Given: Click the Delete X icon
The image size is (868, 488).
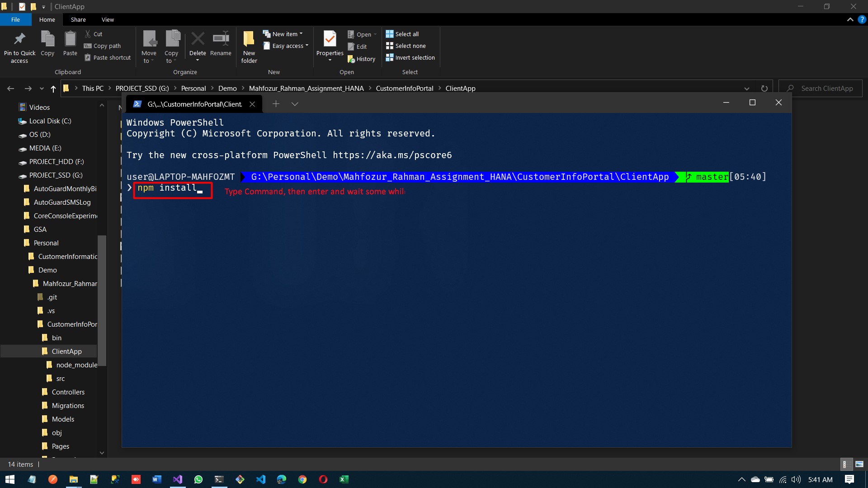Looking at the screenshot, I should [198, 39].
